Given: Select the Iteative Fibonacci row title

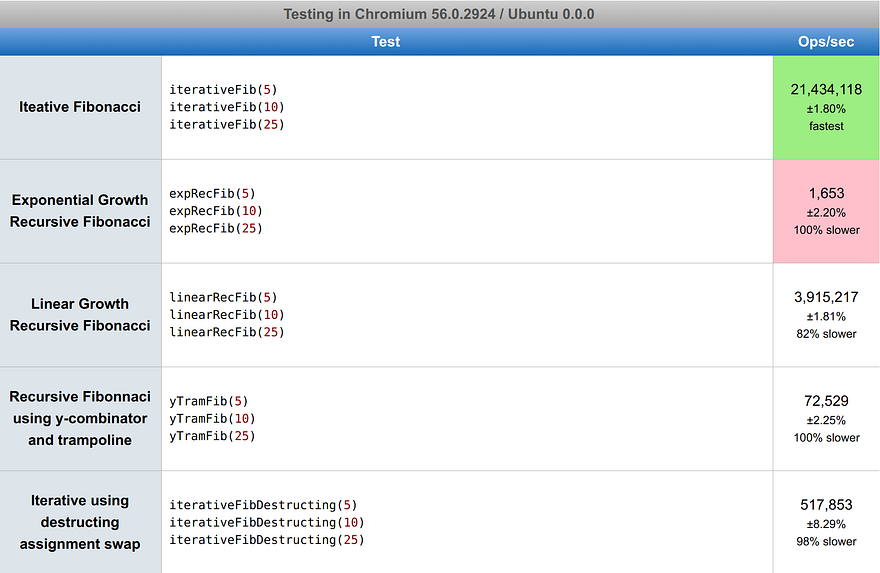Looking at the screenshot, I should pyautogui.click(x=80, y=107).
